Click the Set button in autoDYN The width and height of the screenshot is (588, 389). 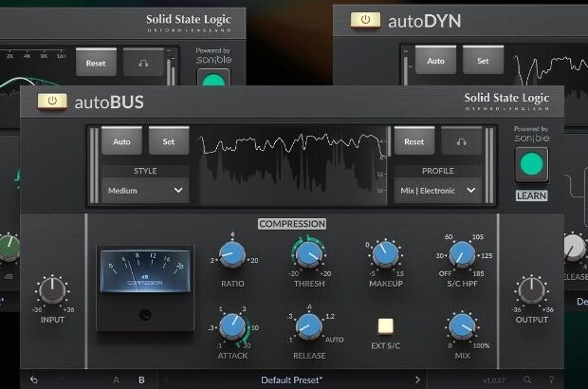point(483,61)
